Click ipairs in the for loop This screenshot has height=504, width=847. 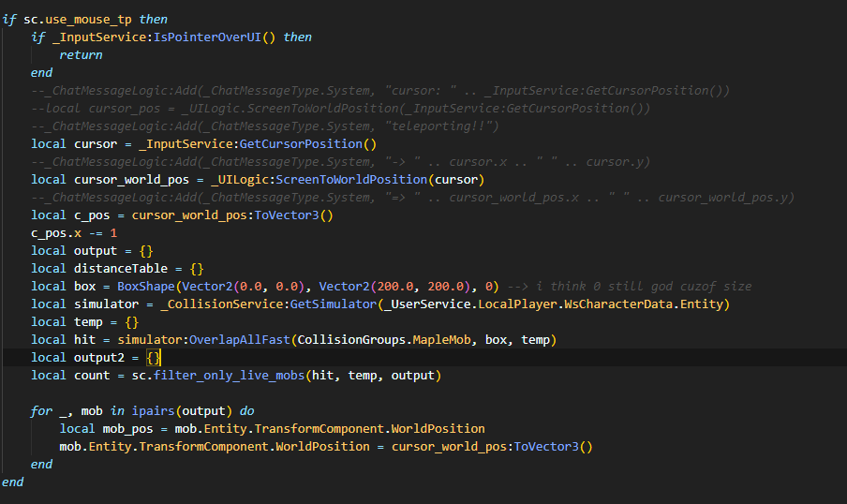153,411
